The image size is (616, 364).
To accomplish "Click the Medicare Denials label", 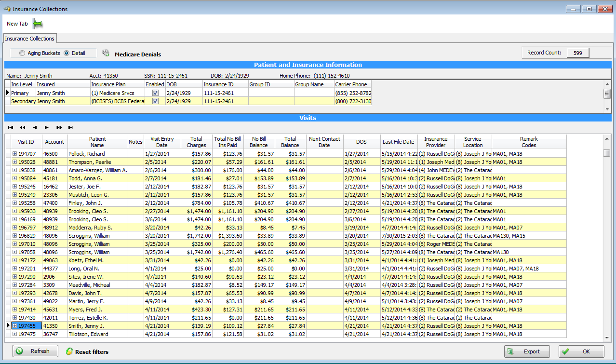I will tap(138, 54).
